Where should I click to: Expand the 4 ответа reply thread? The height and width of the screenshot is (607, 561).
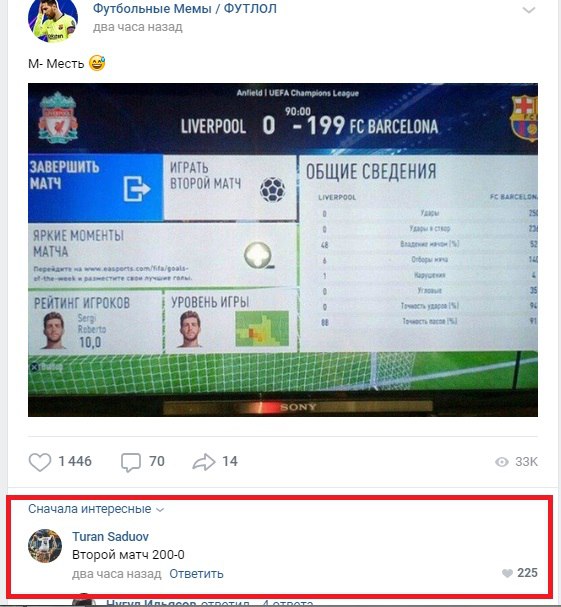click(288, 604)
